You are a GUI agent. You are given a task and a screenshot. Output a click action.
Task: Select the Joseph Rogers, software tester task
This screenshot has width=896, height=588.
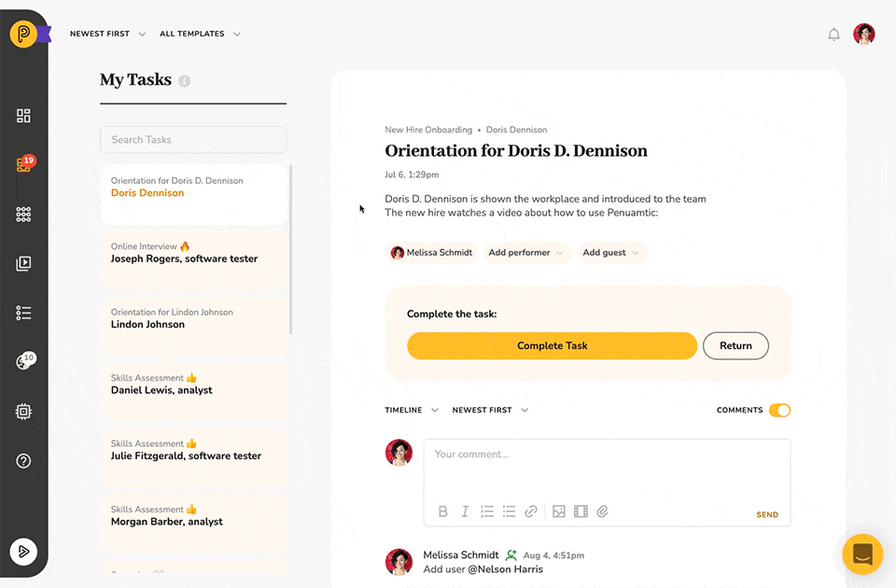[194, 260]
